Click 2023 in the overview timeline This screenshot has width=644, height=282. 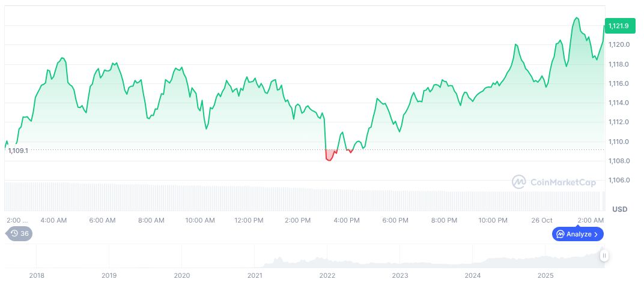[x=399, y=275]
